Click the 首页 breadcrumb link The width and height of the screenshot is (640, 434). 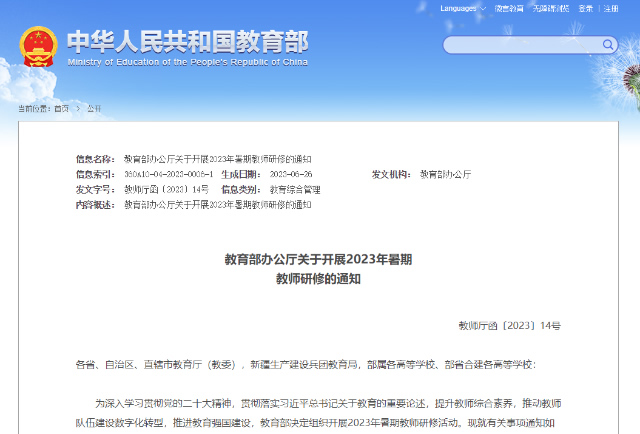[x=62, y=109]
